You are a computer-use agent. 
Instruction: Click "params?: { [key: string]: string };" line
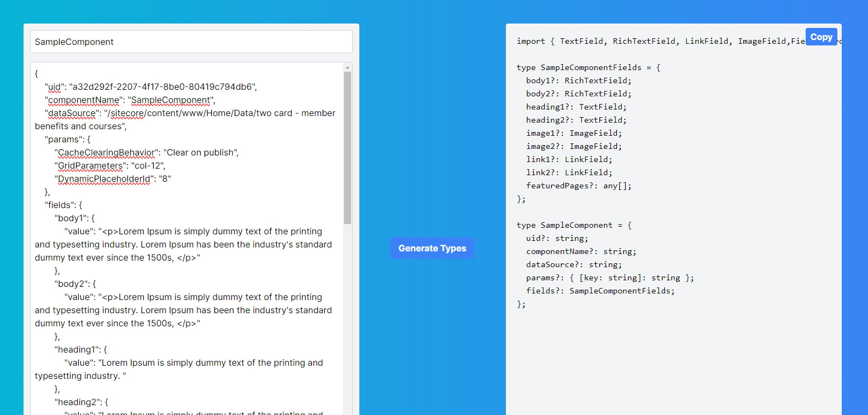(610, 278)
